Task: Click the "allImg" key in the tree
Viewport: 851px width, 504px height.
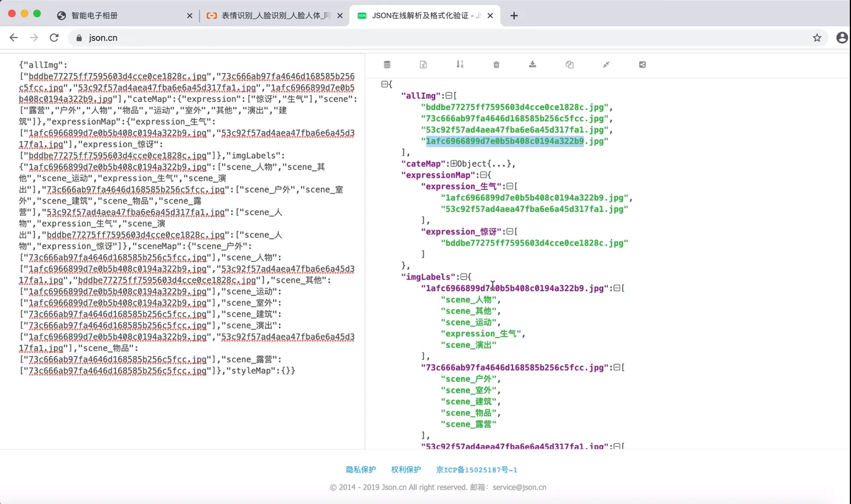Action: click(x=419, y=96)
